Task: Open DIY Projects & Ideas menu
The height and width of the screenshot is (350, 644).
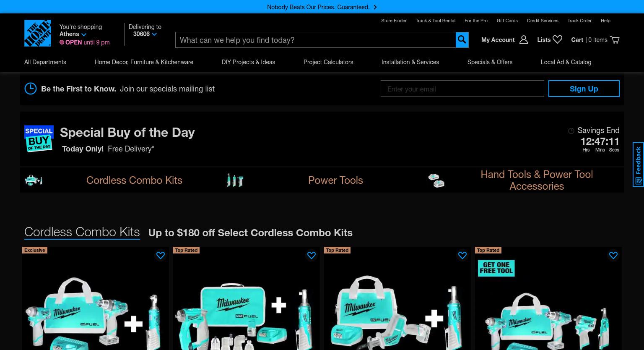Action: point(248,62)
